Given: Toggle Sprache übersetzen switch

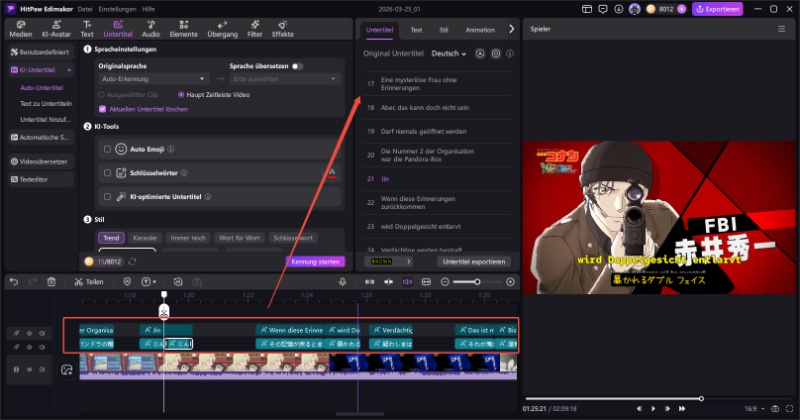Looking at the screenshot, I should (x=297, y=66).
